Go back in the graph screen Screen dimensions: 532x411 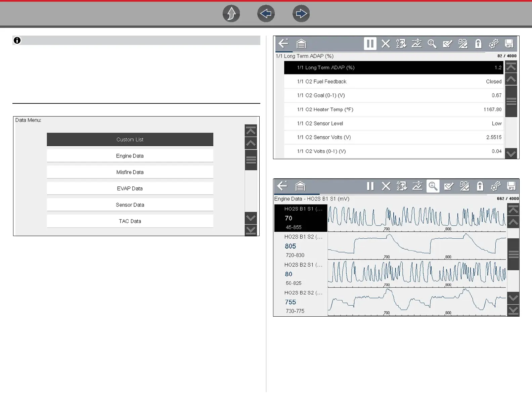pos(282,186)
